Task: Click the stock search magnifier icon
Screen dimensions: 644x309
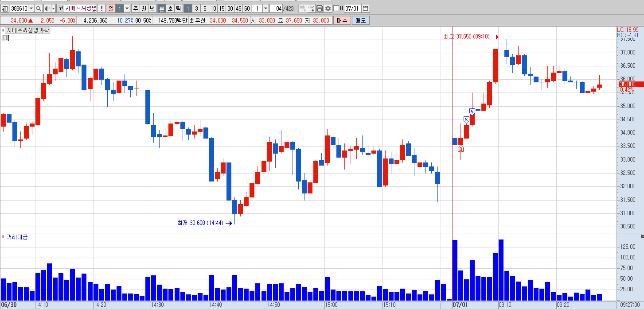Action: 38,8
